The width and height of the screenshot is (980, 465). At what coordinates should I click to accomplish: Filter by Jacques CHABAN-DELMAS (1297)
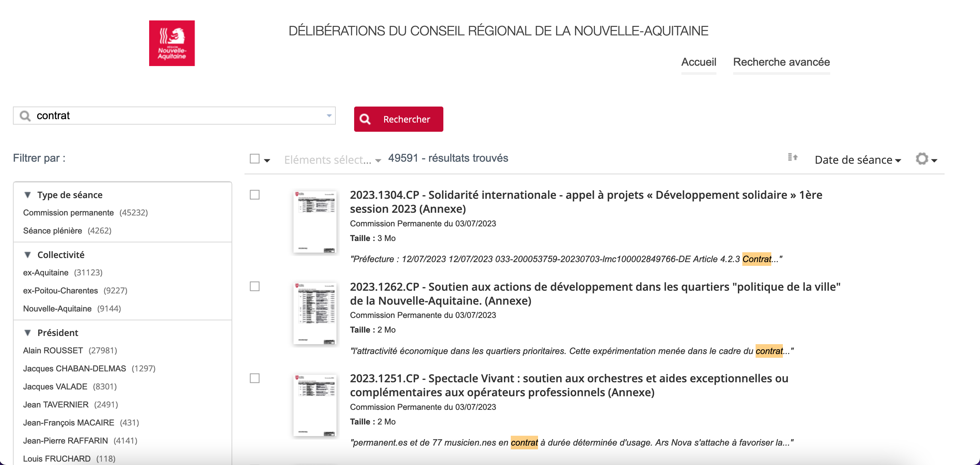coord(90,368)
